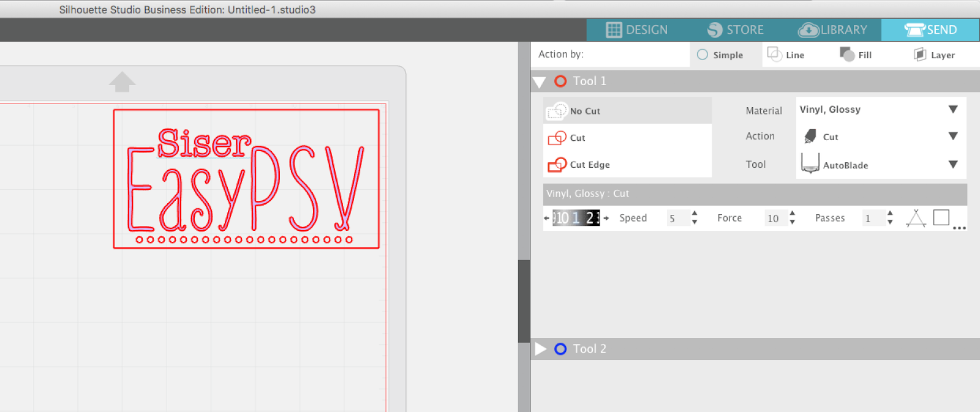980x412 pixels.
Task: Click the No Cut icon
Action: [x=557, y=111]
